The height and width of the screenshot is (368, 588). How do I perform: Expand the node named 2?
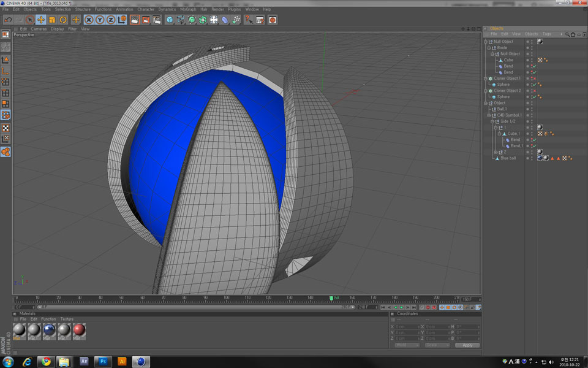[496, 152]
